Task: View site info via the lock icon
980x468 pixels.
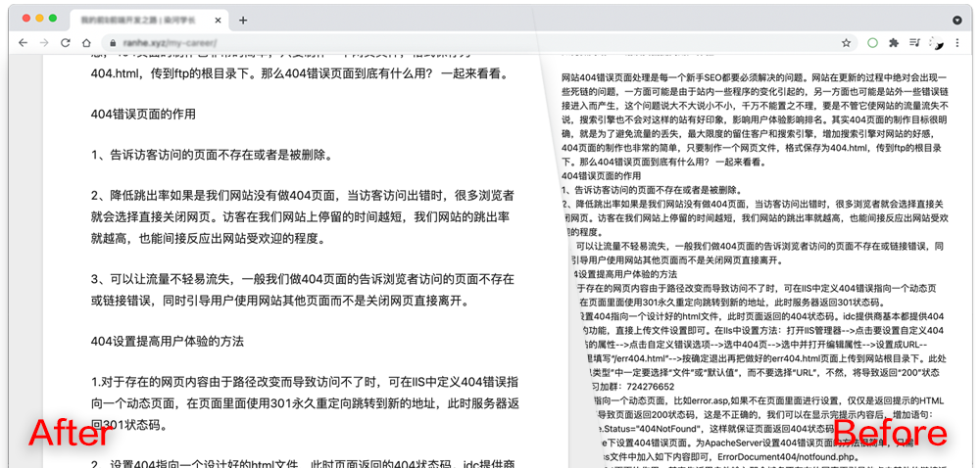Action: click(113, 43)
